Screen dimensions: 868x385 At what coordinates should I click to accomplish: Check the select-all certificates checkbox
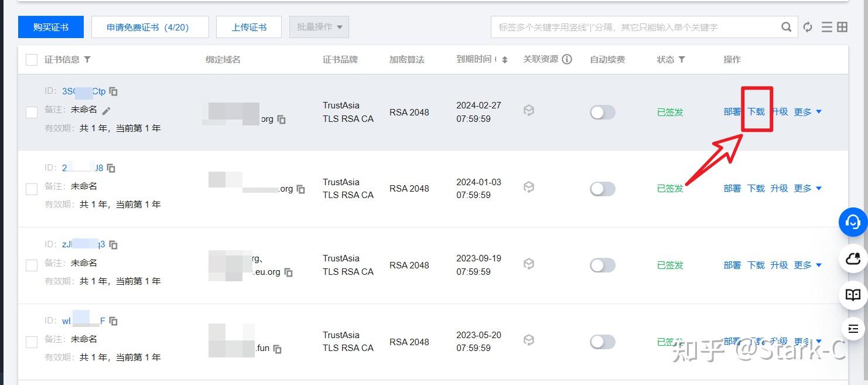pos(31,59)
